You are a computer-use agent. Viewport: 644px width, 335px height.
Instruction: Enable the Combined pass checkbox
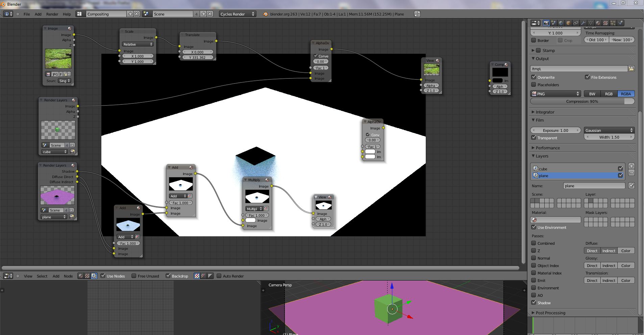[534, 243]
